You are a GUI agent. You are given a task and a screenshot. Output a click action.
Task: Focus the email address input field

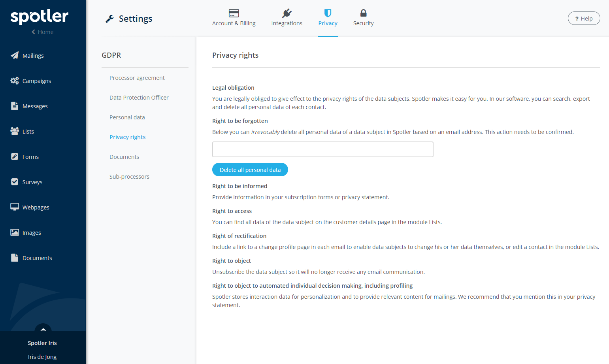pos(322,149)
